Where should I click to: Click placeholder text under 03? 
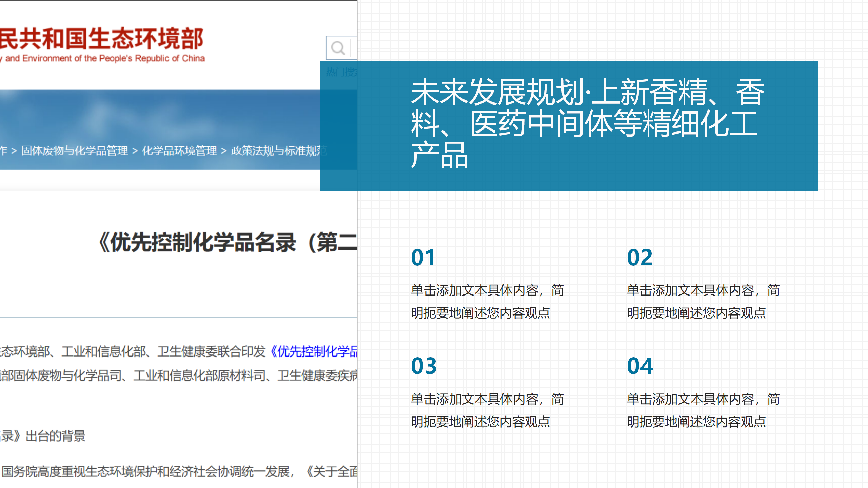coord(487,410)
